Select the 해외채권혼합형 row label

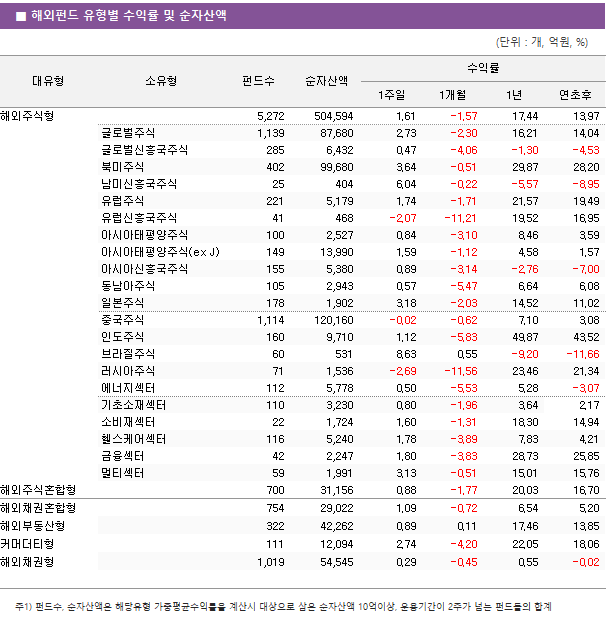(38, 508)
